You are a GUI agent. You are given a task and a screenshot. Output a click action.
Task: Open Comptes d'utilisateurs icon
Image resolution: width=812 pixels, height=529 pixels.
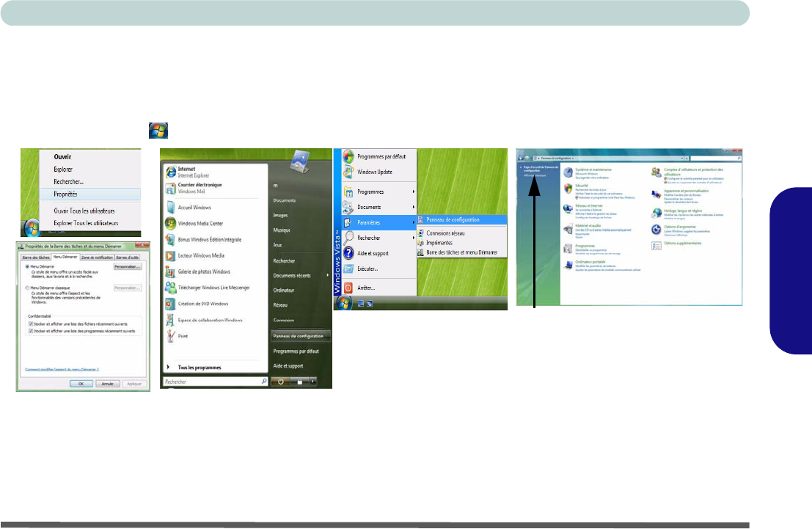point(656,172)
